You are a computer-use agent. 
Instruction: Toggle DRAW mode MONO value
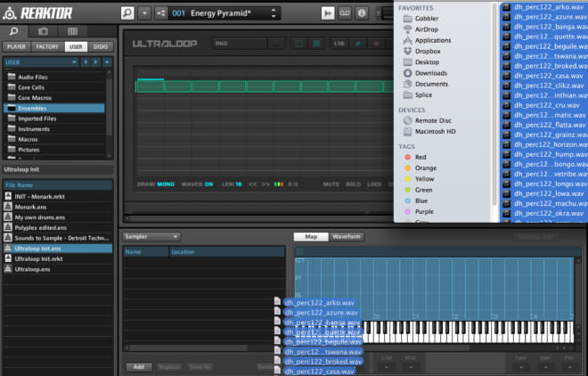click(x=166, y=184)
